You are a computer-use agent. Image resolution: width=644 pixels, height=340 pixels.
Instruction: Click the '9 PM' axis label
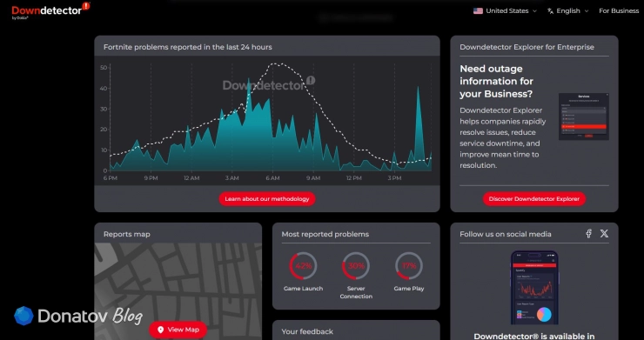[x=151, y=178]
